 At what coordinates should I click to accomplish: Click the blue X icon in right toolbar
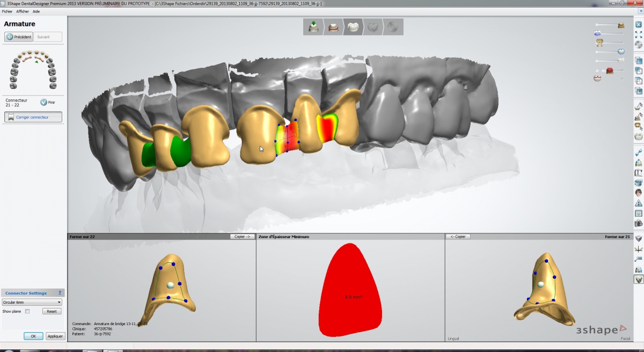(639, 25)
